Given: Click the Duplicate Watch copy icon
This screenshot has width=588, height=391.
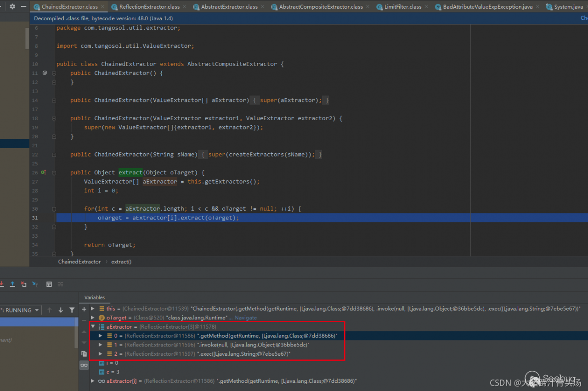Looking at the screenshot, I should pos(84,354).
